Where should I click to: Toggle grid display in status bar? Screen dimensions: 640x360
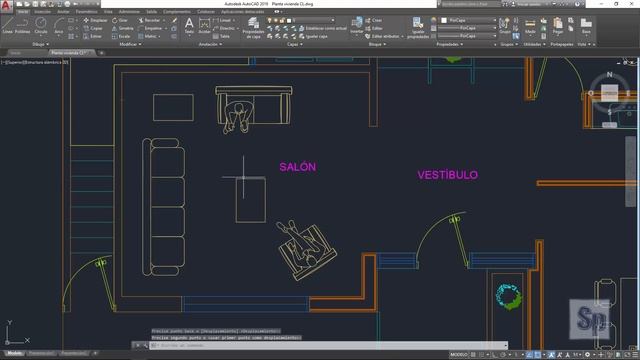pos(473,355)
